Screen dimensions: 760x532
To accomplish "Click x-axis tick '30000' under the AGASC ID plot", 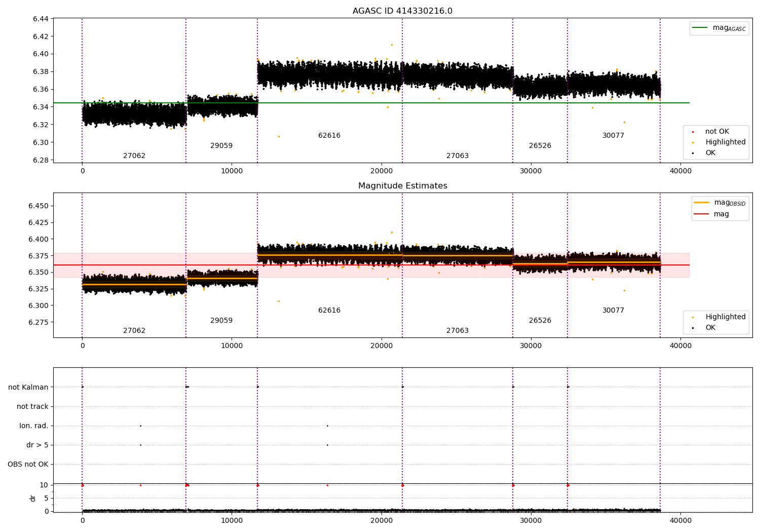I will 531,171.
